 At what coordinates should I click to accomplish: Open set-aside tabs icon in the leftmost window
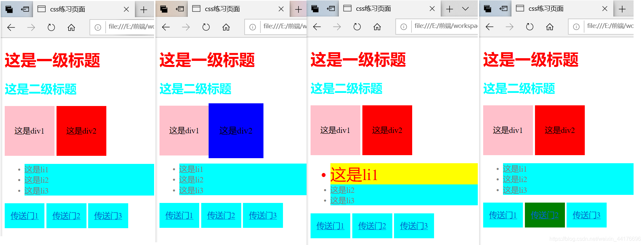9,9
